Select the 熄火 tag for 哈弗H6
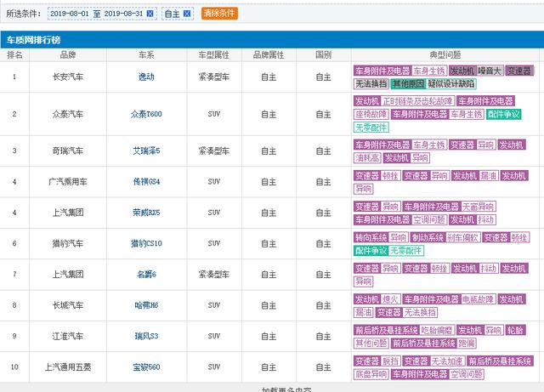This screenshot has height=392, width=544. pyautogui.click(x=391, y=299)
